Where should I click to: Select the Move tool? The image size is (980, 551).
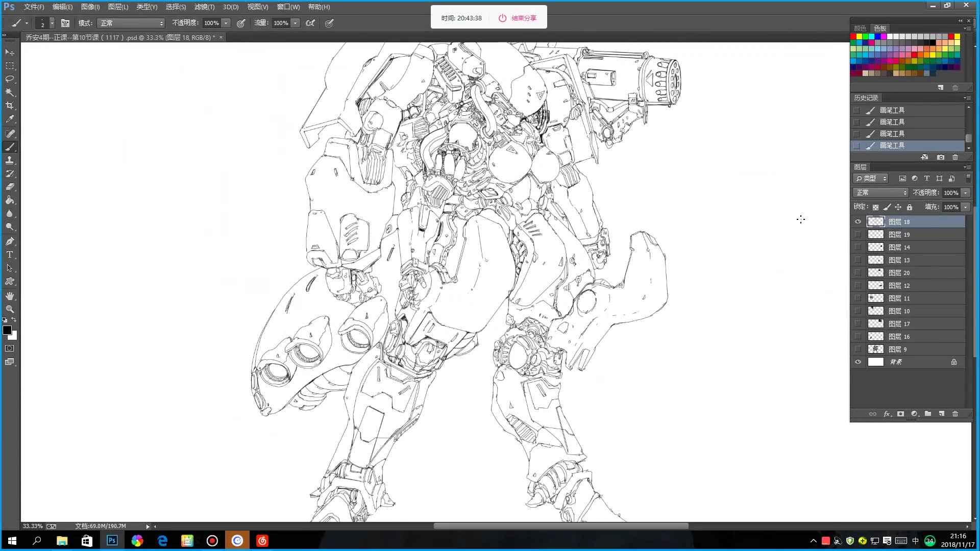[10, 52]
